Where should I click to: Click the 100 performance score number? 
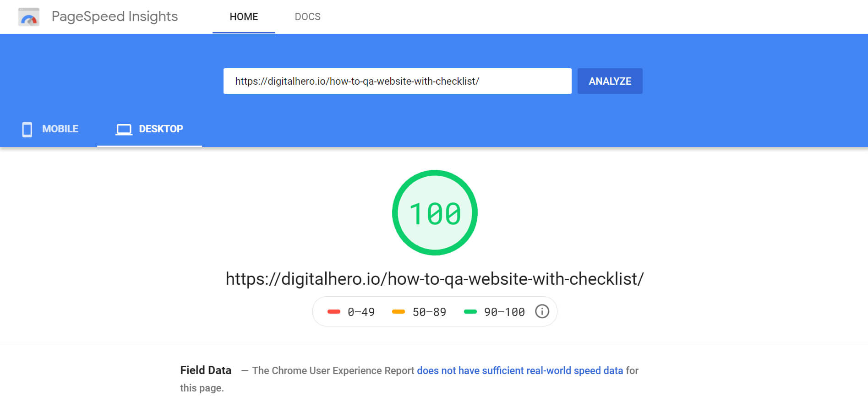pyautogui.click(x=434, y=212)
